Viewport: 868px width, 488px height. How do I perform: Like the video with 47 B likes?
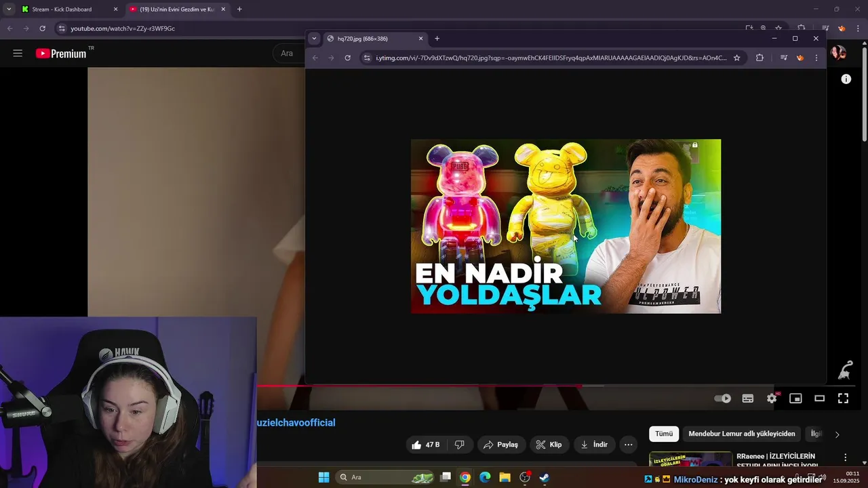[x=426, y=445]
